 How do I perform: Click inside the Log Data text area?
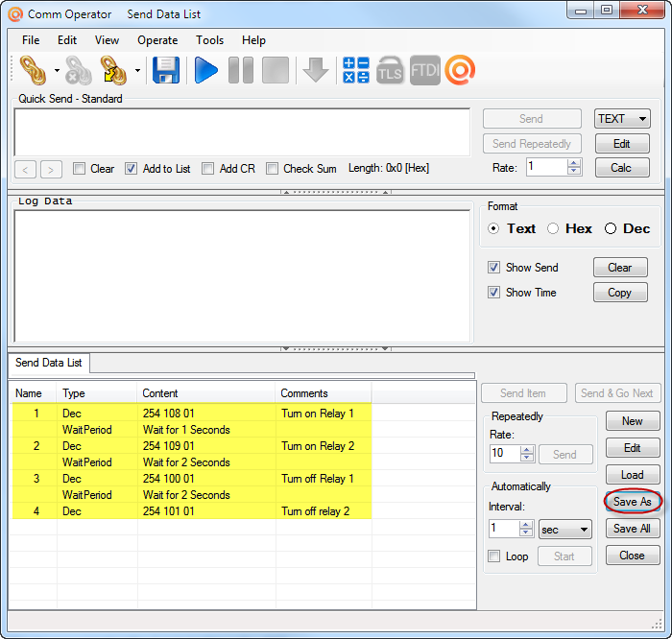[242, 276]
